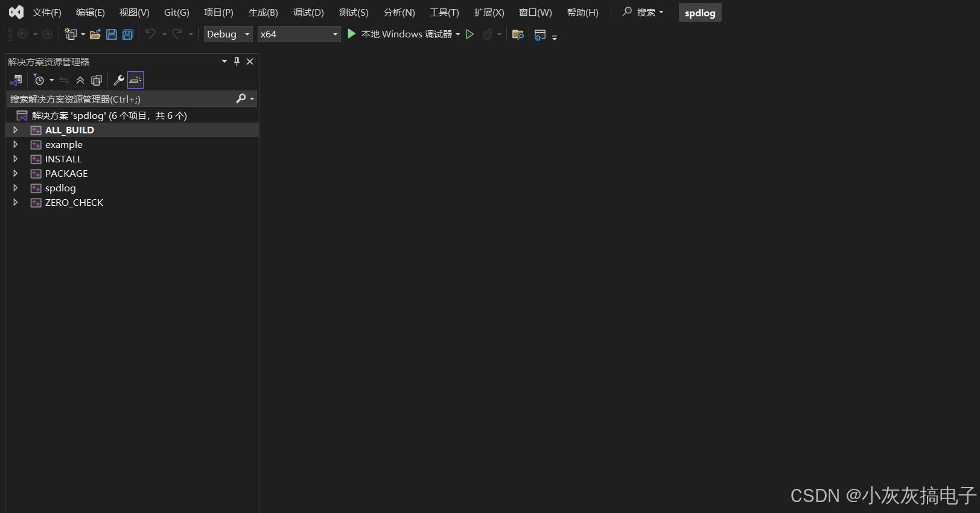Save all files with the double-disk icon

[x=128, y=34]
